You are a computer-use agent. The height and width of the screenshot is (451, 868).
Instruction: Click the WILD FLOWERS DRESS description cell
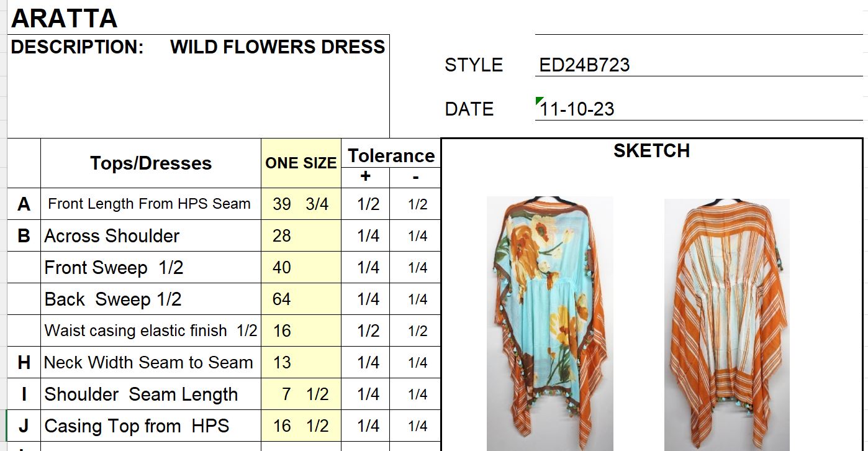click(278, 47)
